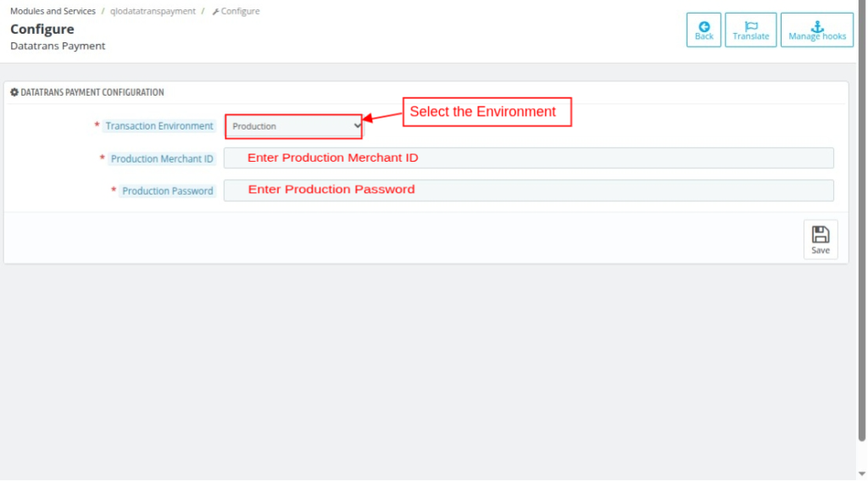
Task: Save the Datatrans configuration
Action: coord(821,240)
